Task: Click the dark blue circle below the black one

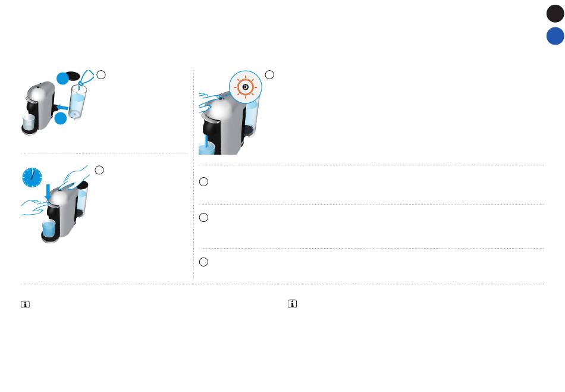Action: (x=555, y=36)
